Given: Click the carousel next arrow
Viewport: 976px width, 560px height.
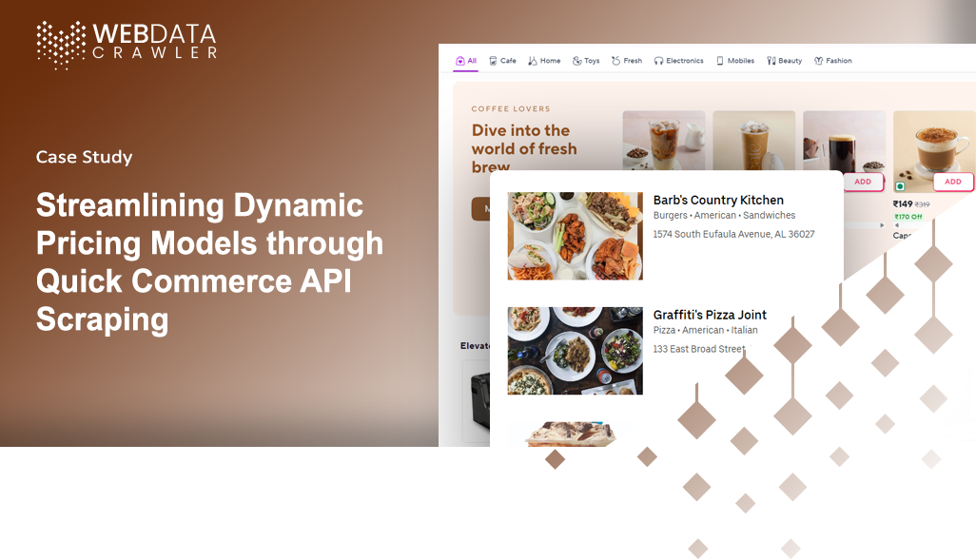Looking at the screenshot, I should tap(883, 224).
